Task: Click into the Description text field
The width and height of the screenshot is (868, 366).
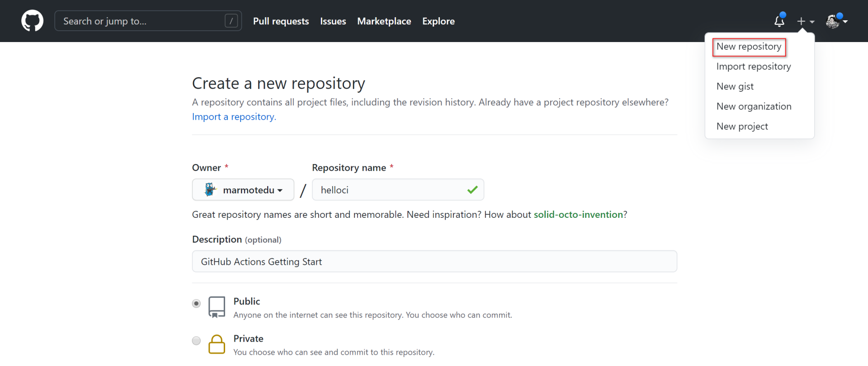Action: click(x=434, y=262)
